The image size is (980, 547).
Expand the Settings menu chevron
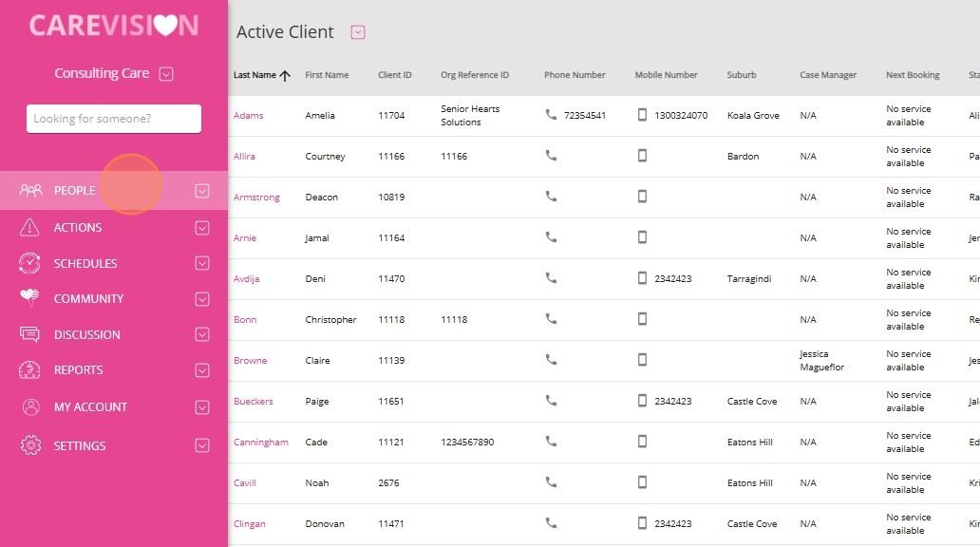202,445
